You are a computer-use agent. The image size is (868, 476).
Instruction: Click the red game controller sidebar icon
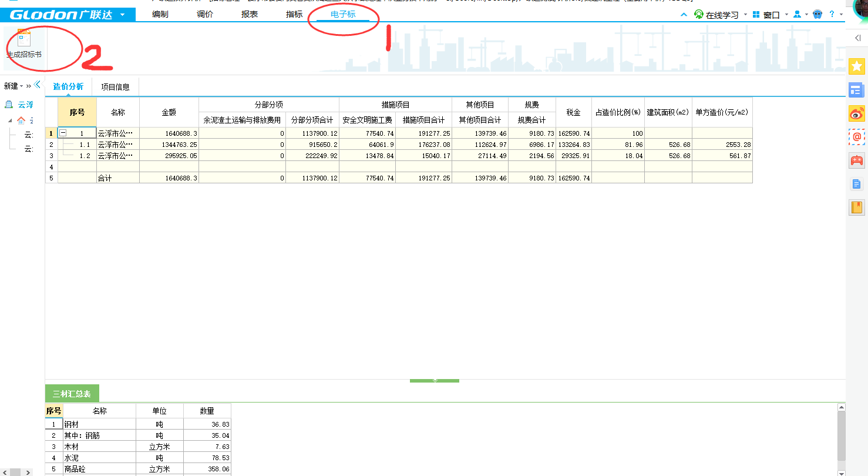tap(857, 160)
